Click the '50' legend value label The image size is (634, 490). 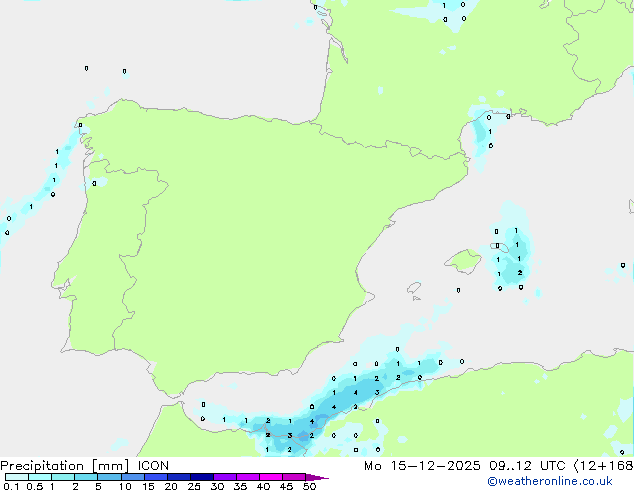[x=309, y=486]
